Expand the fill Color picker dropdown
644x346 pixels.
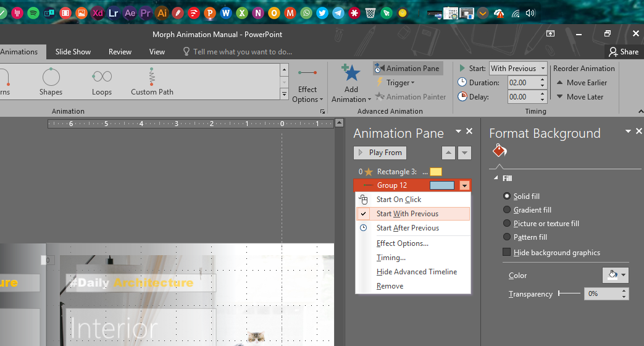click(615, 276)
